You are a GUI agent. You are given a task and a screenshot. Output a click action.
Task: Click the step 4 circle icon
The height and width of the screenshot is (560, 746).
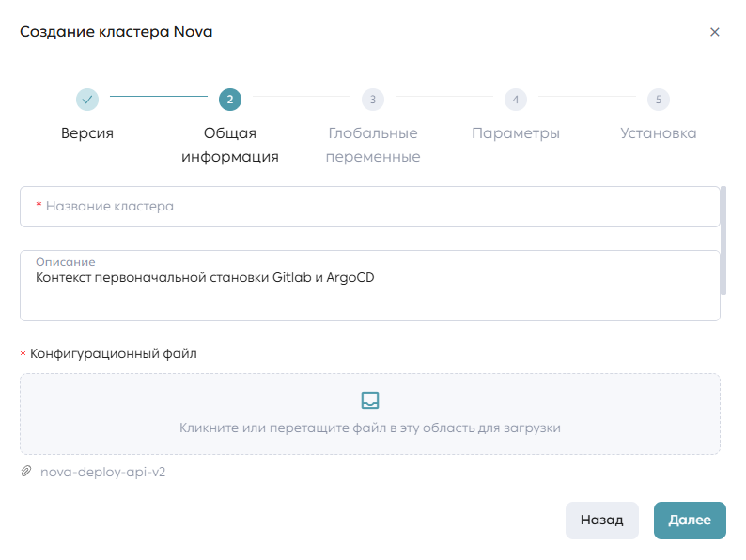(515, 100)
